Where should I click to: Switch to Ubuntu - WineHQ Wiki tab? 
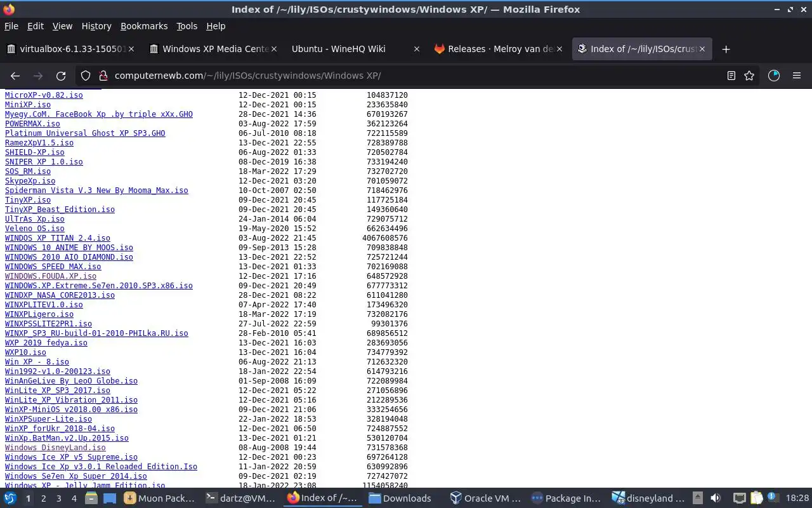[x=355, y=49]
